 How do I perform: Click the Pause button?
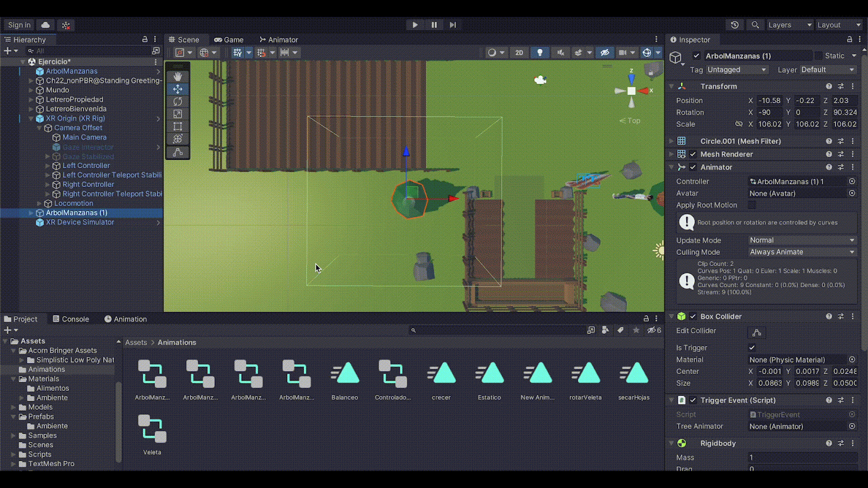coord(434,25)
